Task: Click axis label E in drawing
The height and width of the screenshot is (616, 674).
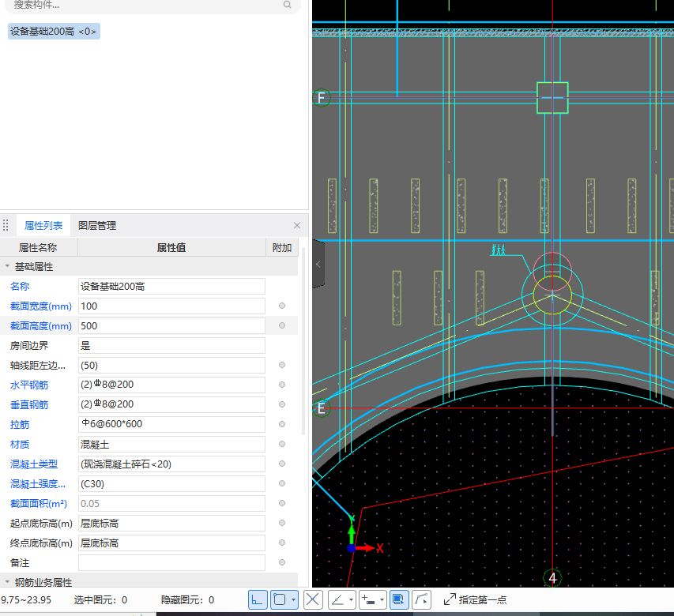Action: (321, 408)
